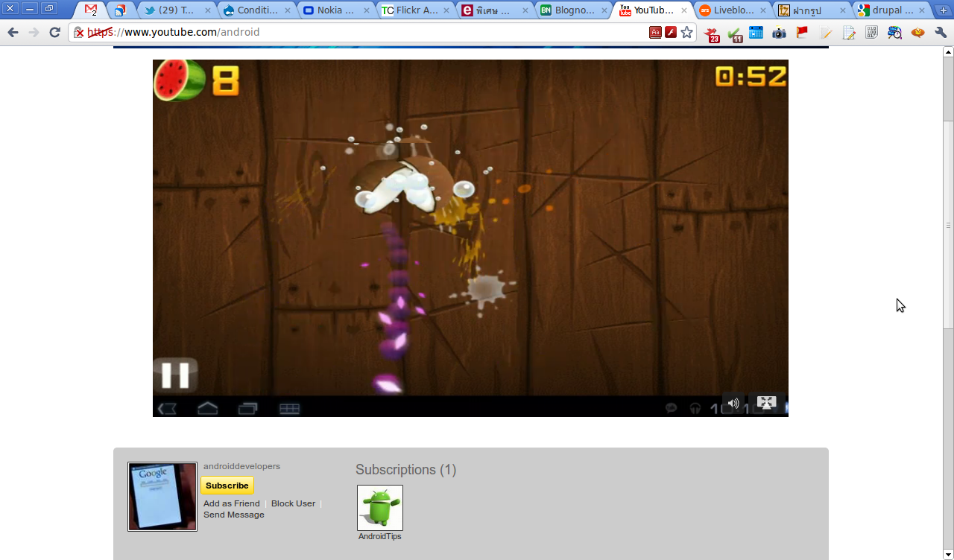Tap the Android apps grid icon in video
Viewport: 954px width, 560px height.
(289, 409)
